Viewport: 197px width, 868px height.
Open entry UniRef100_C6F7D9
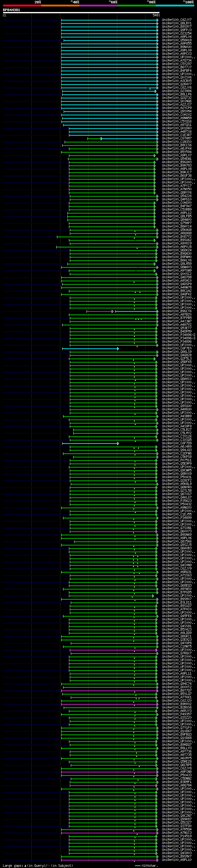177,443
